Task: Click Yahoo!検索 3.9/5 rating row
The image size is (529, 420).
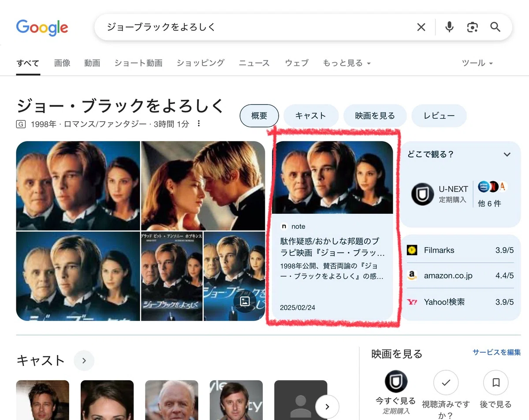Action: click(x=460, y=302)
